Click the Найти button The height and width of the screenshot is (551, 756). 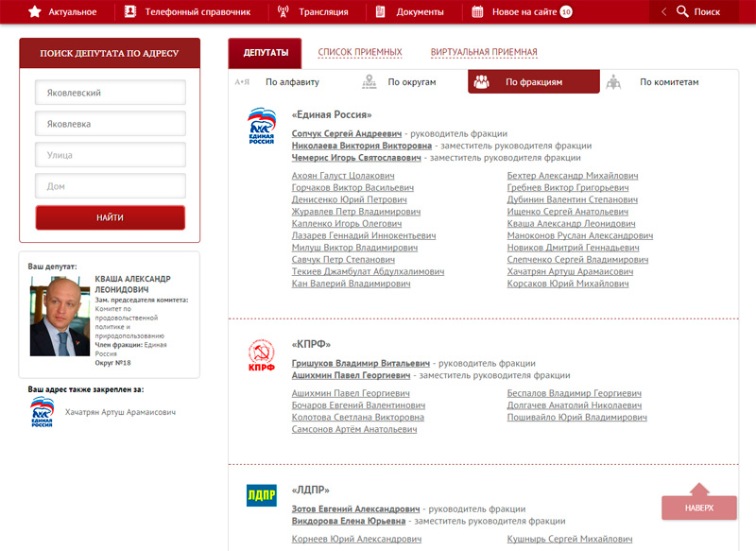[111, 217]
